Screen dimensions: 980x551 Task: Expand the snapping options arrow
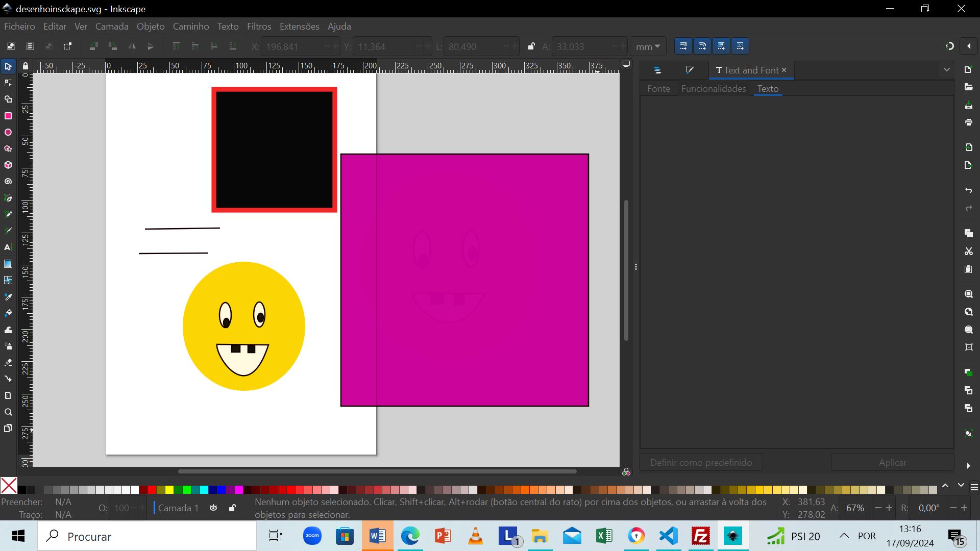coord(969,46)
